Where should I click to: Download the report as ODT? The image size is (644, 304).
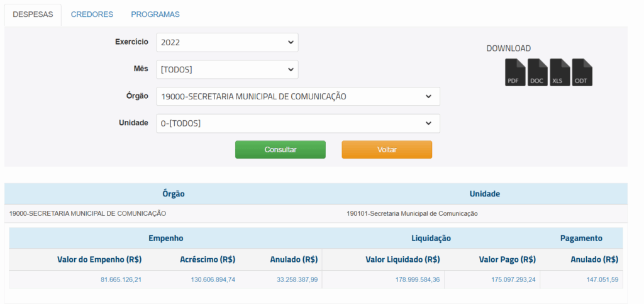[x=582, y=72]
